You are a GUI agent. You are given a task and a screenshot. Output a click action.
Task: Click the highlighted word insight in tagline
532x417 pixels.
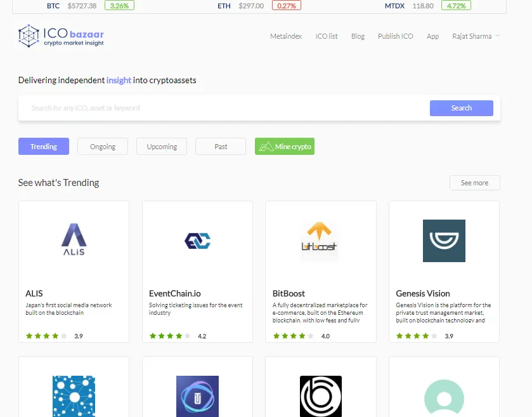(119, 80)
